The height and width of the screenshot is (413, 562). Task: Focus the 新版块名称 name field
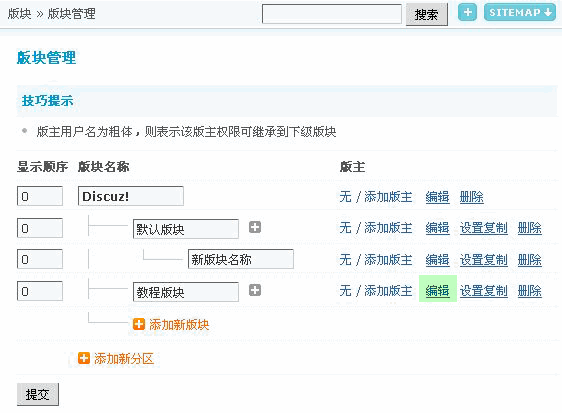click(241, 259)
